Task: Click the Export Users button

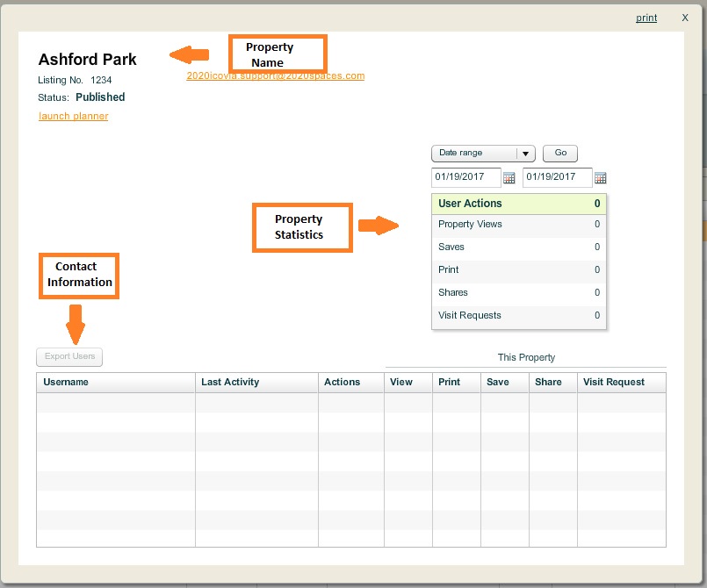Action: pos(69,357)
